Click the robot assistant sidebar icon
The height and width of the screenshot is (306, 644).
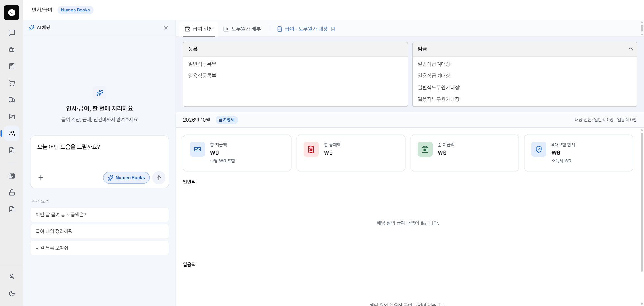click(x=12, y=49)
